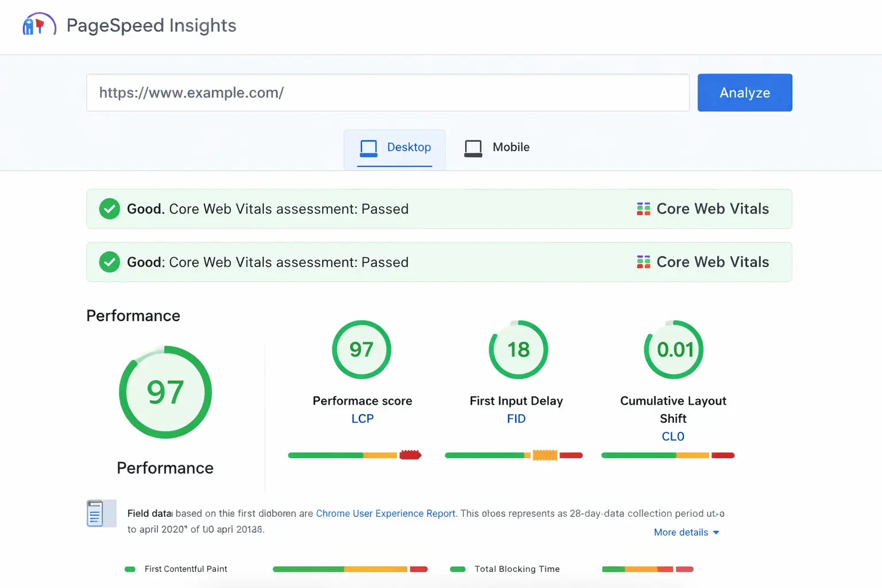Open the CLO metric link
Viewport: 882px width, 588px height.
coord(673,436)
